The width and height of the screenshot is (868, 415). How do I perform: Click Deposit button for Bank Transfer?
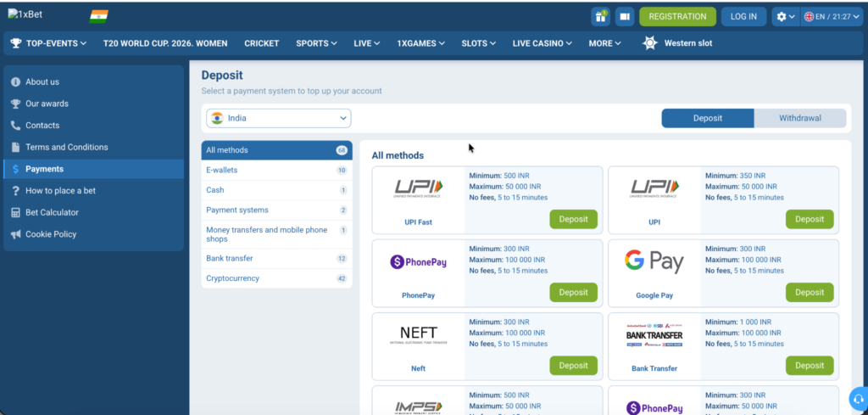pos(810,365)
